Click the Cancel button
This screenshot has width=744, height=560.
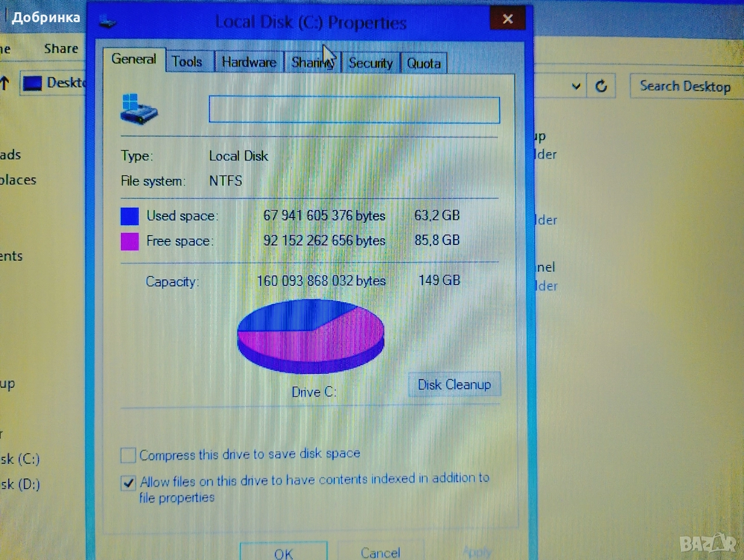click(x=380, y=552)
